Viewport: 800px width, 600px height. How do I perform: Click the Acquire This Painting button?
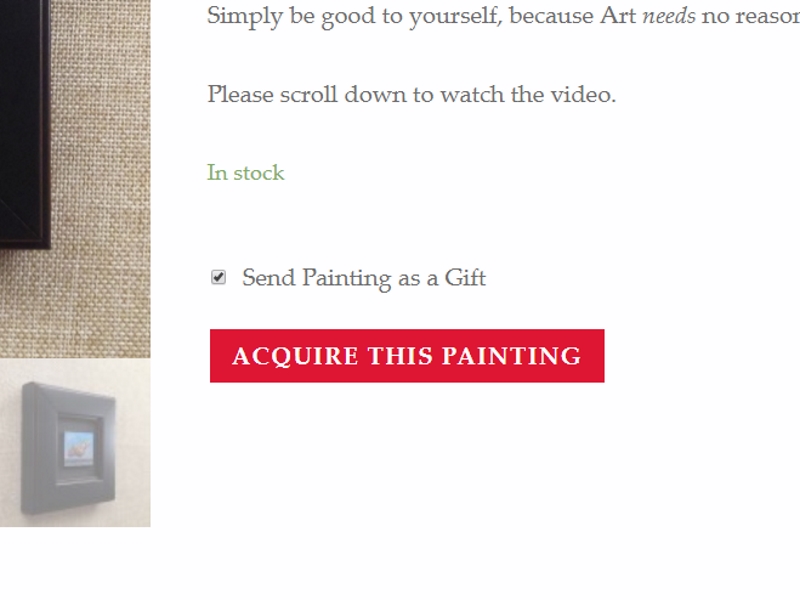407,356
